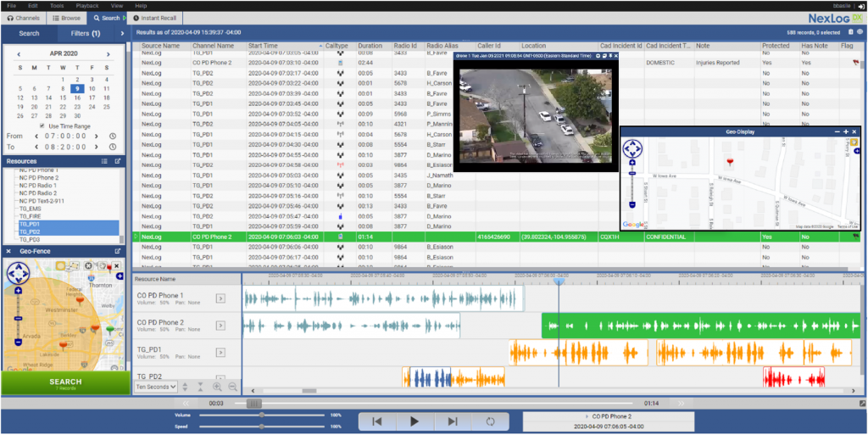The height and width of the screenshot is (435, 868).
Task: Click the playback position seek bar handle
Action: point(253,404)
